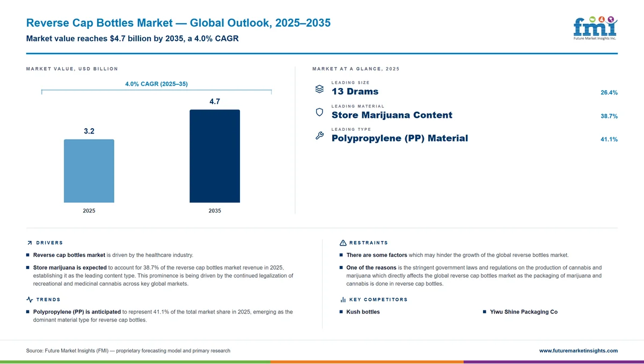Open the www.futuremarketinsights.com link
This screenshot has height=364, width=644.
point(579,351)
